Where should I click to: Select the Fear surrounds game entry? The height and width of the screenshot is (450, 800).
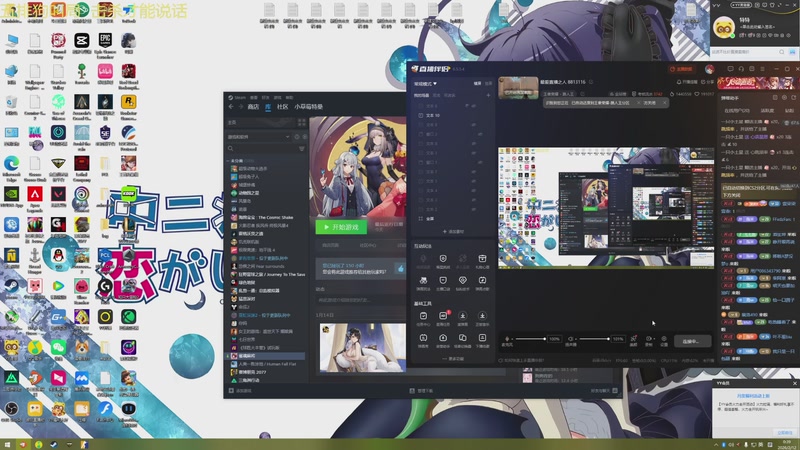pos(258,266)
